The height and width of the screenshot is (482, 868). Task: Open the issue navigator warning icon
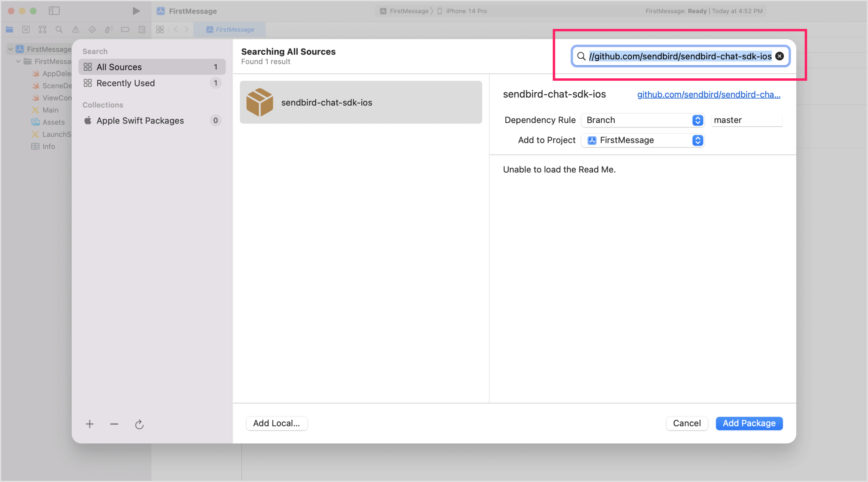(75, 30)
